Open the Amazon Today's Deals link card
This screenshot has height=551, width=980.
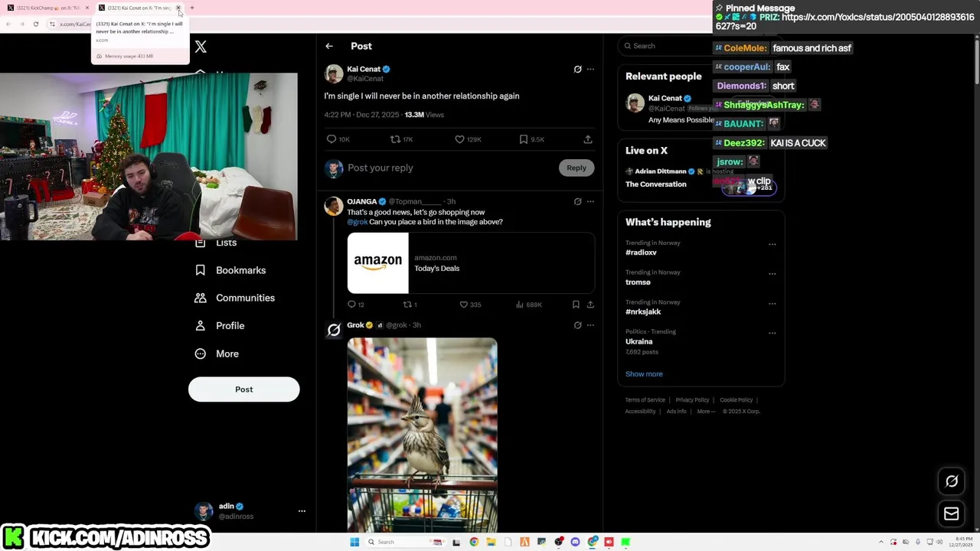click(x=471, y=263)
